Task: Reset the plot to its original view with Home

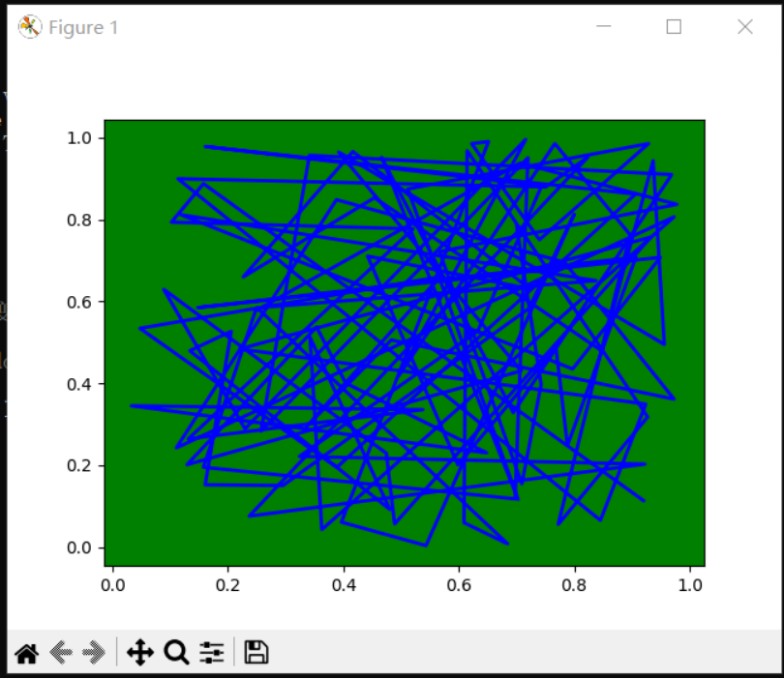Action: pos(27,653)
